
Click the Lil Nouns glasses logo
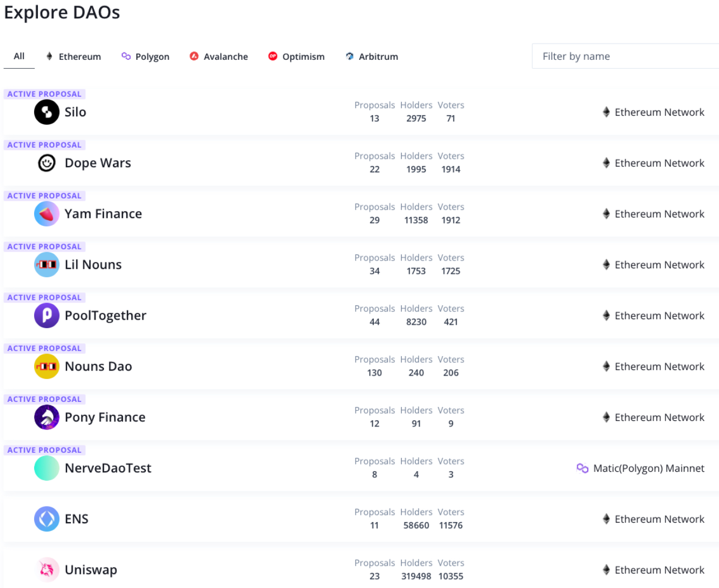pyautogui.click(x=47, y=265)
